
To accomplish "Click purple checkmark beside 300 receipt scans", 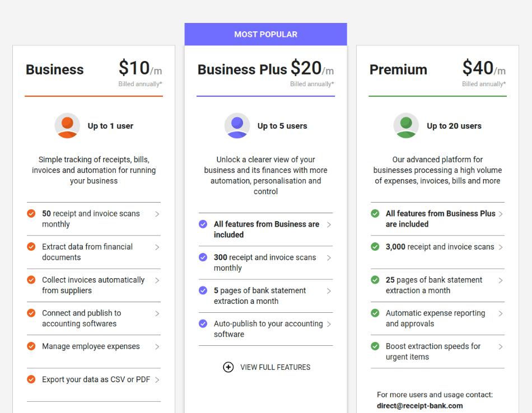I will [x=203, y=257].
